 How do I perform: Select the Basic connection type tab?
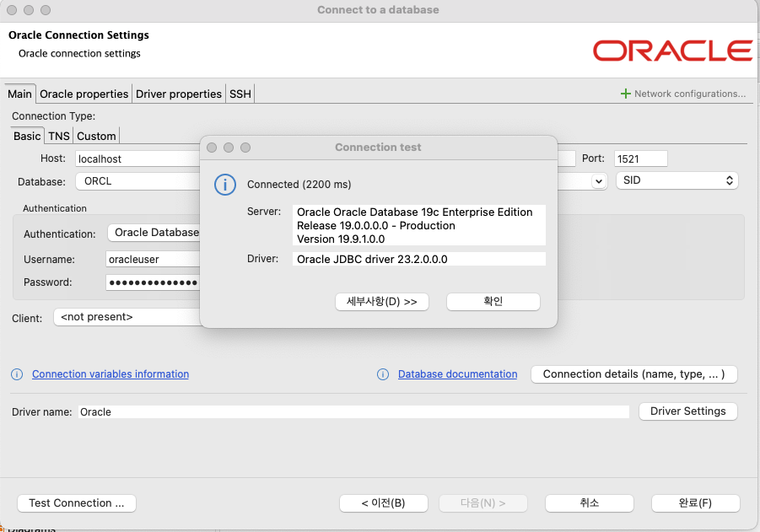27,136
